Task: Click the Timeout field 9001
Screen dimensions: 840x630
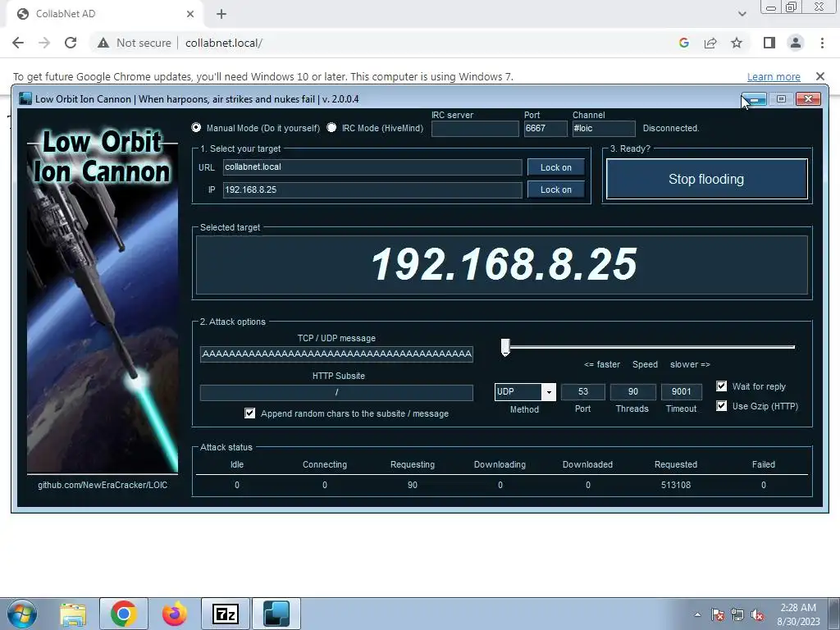Action: pyautogui.click(x=681, y=391)
